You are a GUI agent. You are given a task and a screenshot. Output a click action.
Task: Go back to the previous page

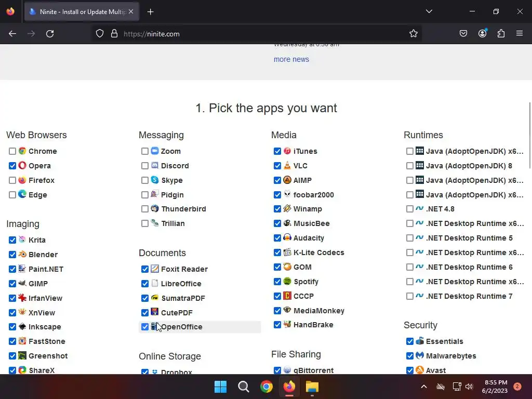click(x=12, y=34)
